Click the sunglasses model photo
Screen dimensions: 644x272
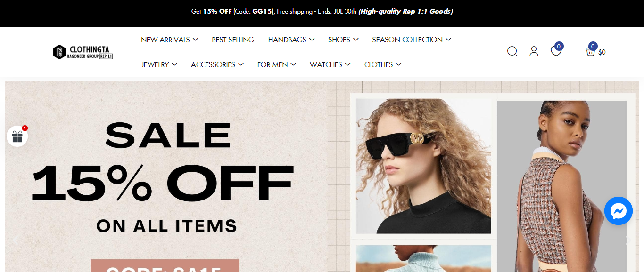coord(423,166)
